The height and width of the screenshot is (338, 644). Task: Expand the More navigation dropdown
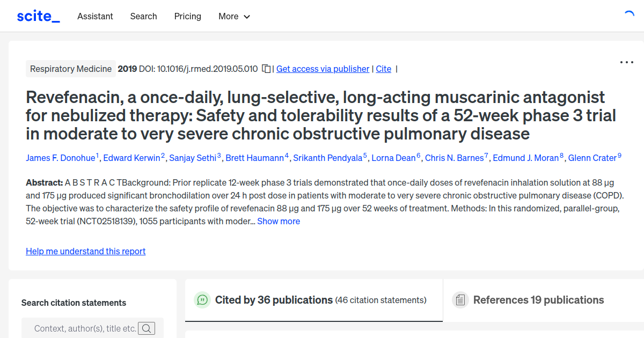click(x=234, y=16)
